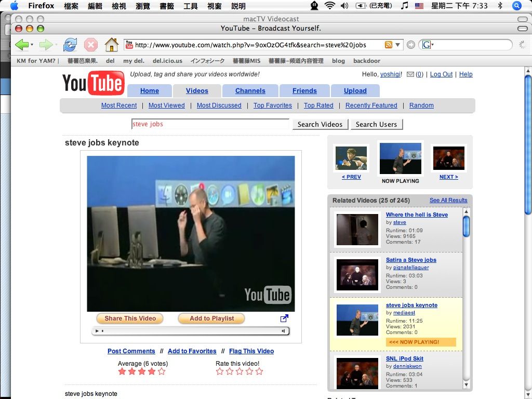
Task: Click the forward navigation arrow
Action: coord(46,45)
